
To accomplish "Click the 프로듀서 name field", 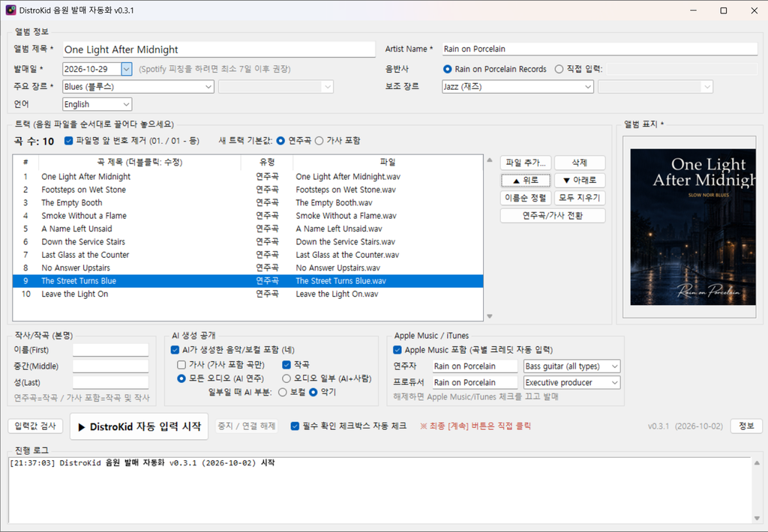I will click(475, 382).
